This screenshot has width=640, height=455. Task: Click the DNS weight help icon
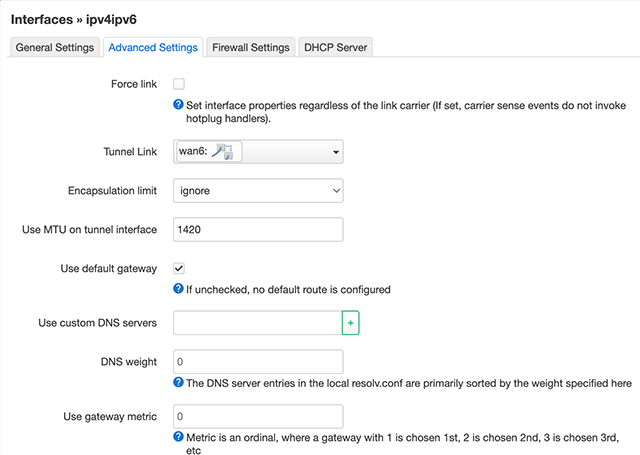pyautogui.click(x=178, y=382)
